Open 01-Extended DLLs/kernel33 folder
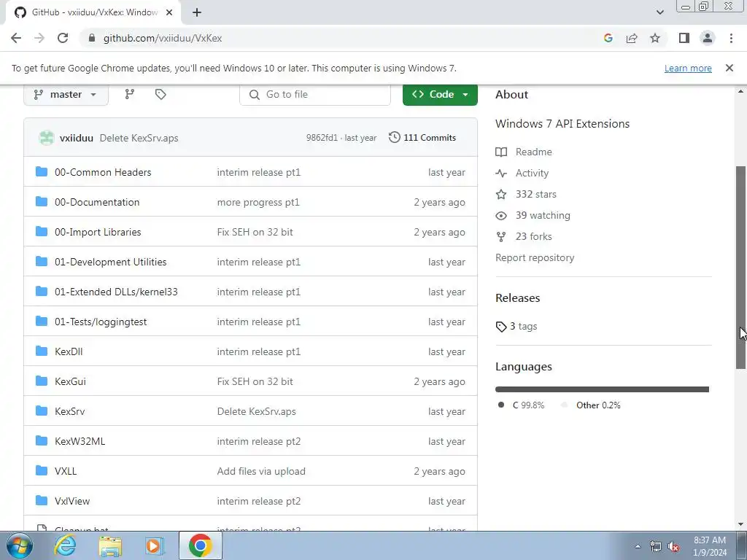Viewport: 747px width, 560px height. click(x=116, y=292)
